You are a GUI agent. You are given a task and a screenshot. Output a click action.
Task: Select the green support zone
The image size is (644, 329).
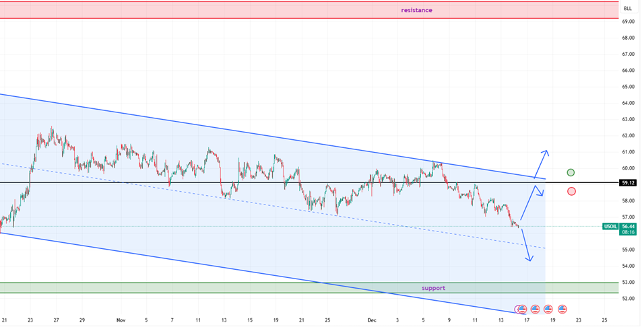pos(202,288)
